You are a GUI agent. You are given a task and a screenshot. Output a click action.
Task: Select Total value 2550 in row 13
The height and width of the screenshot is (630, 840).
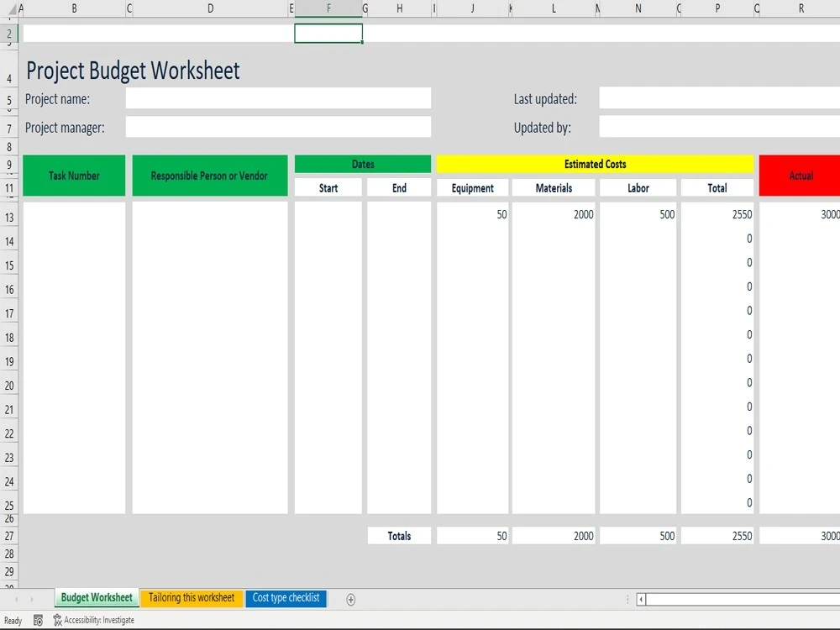click(717, 214)
